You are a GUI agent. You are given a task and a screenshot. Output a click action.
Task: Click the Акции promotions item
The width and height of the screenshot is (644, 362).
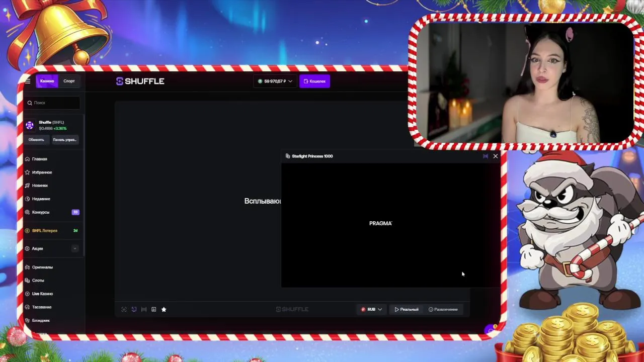38,248
